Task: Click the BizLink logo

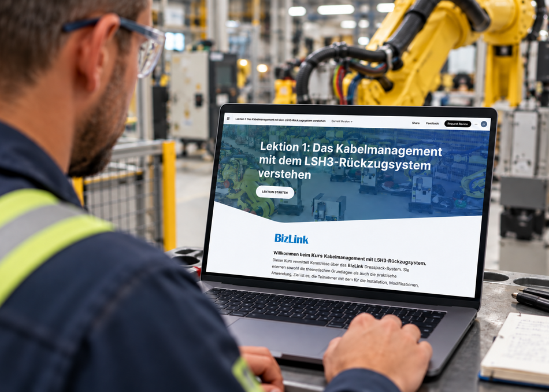Action: (291, 239)
